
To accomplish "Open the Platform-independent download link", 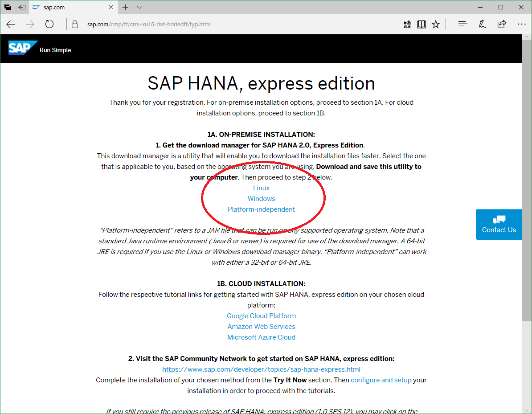I will click(x=261, y=209).
